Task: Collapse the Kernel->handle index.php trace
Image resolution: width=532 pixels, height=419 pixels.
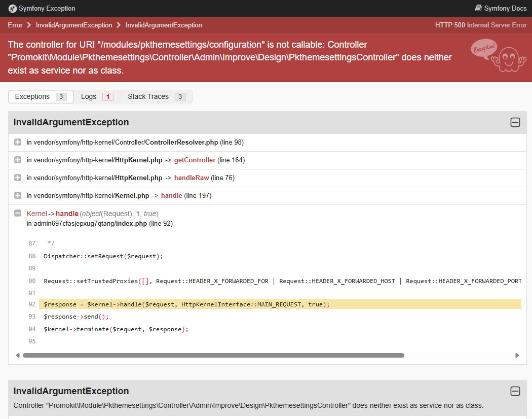Action: (x=18, y=213)
